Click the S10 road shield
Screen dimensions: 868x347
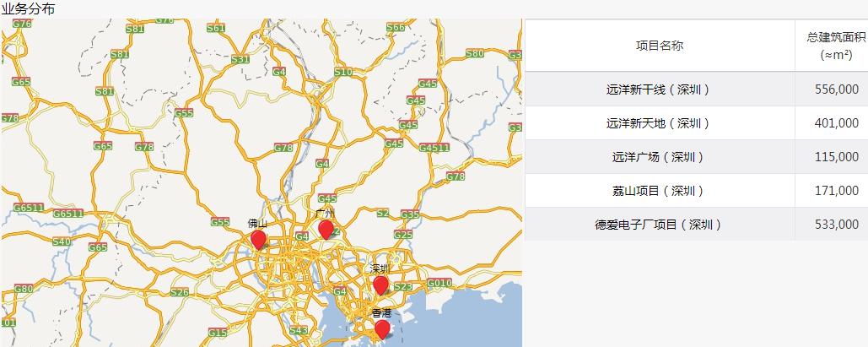(x=342, y=73)
